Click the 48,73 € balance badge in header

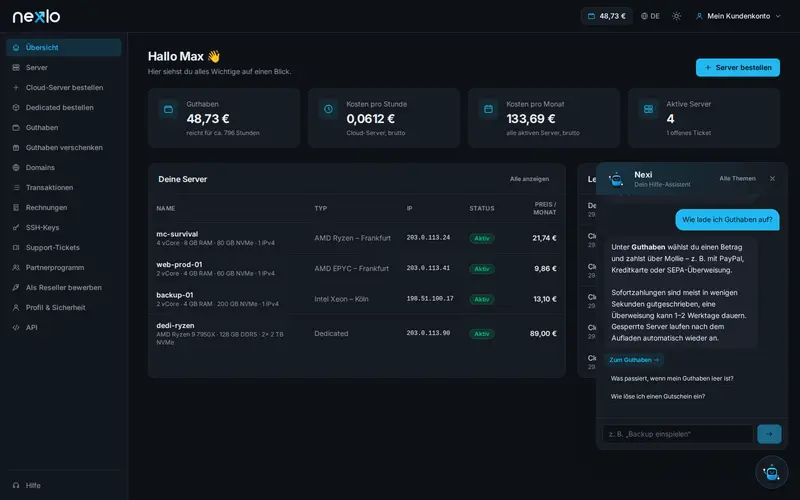(607, 16)
